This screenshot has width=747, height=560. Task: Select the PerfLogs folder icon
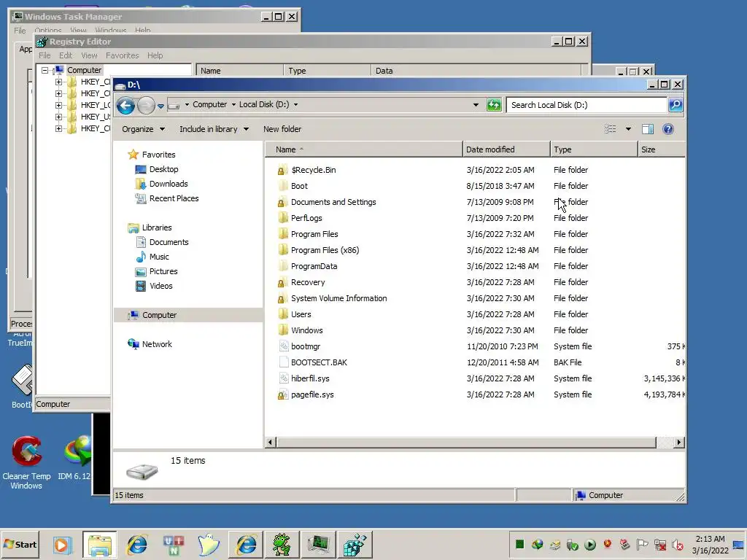(x=283, y=218)
